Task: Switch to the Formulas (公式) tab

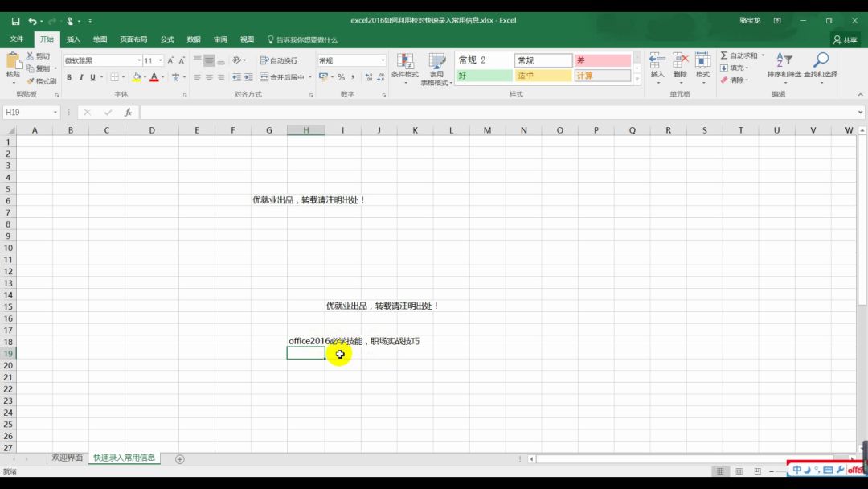Action: point(167,39)
